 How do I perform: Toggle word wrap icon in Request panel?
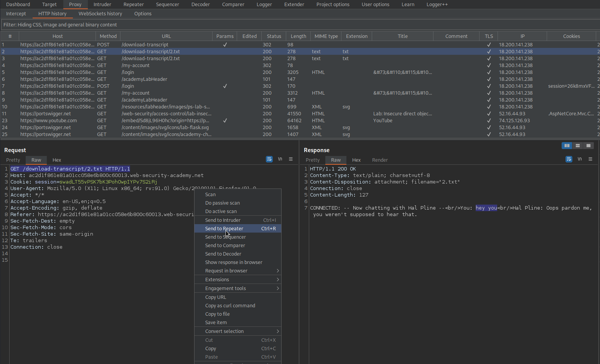click(269, 159)
